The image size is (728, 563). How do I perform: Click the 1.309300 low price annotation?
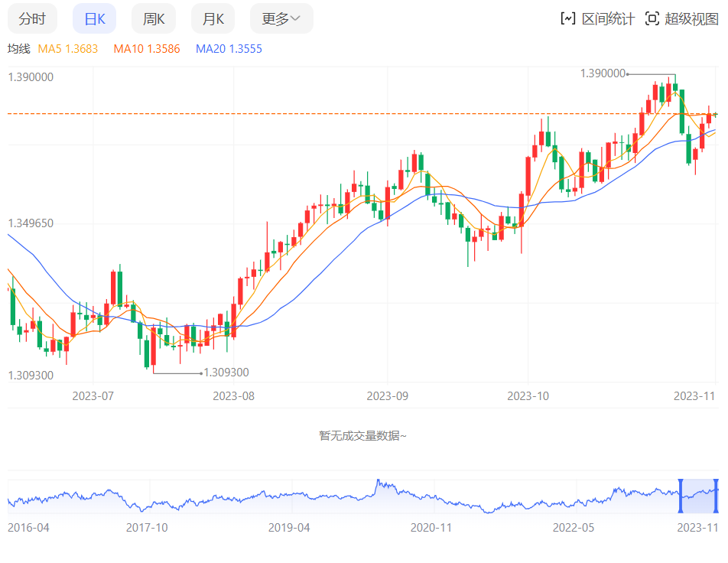226,373
